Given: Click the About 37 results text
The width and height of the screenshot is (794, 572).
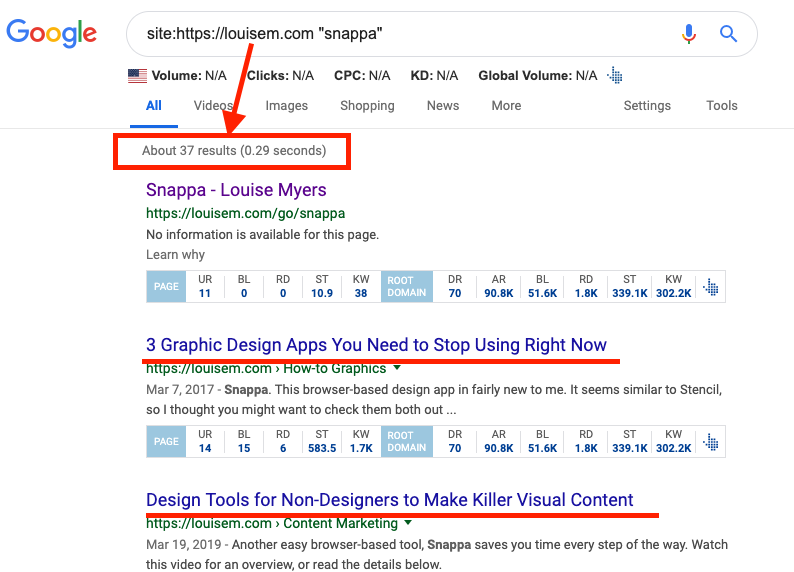Looking at the screenshot, I should pyautogui.click(x=234, y=151).
